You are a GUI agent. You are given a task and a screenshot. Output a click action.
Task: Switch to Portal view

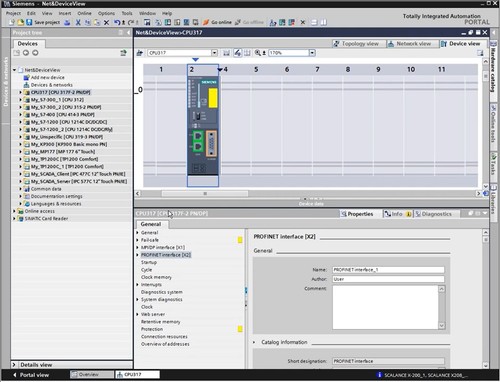point(31,375)
